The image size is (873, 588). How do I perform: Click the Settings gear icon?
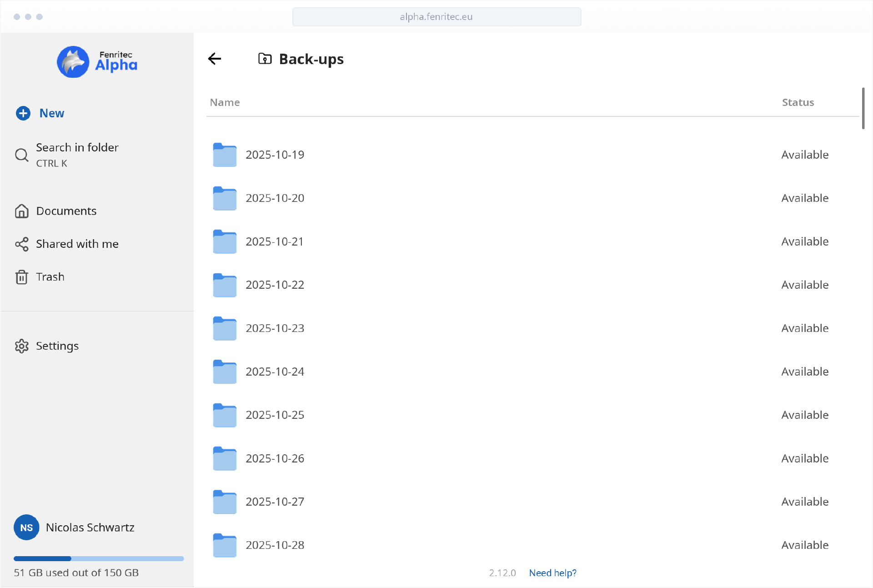(21, 346)
